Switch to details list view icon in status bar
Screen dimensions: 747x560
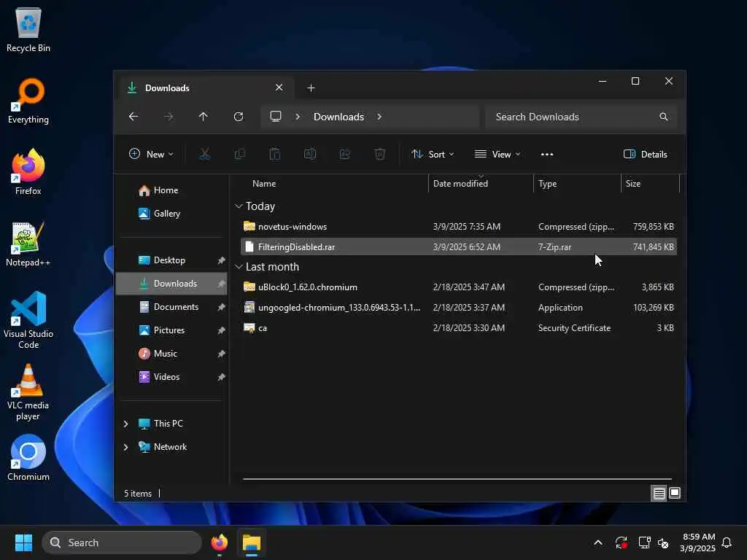click(659, 494)
